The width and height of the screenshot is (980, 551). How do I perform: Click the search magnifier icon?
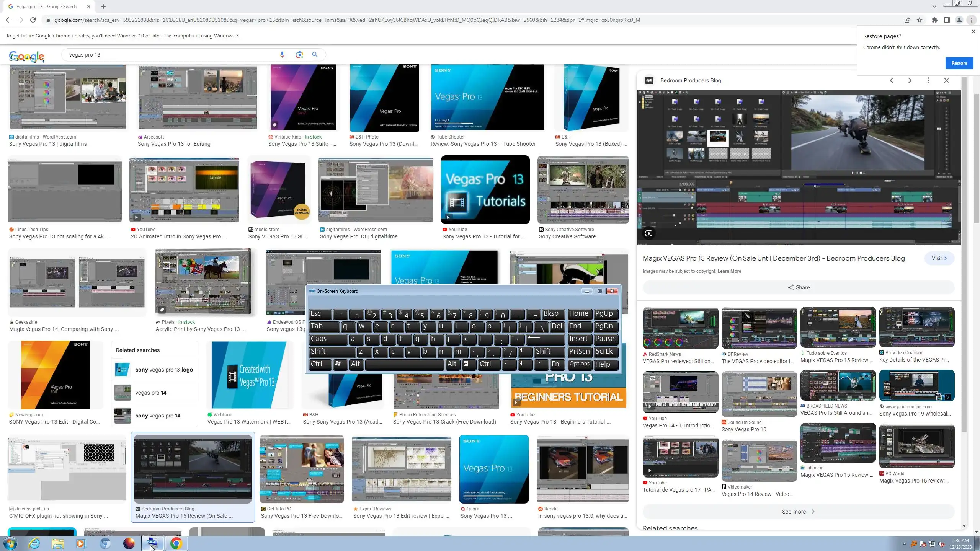click(x=315, y=55)
